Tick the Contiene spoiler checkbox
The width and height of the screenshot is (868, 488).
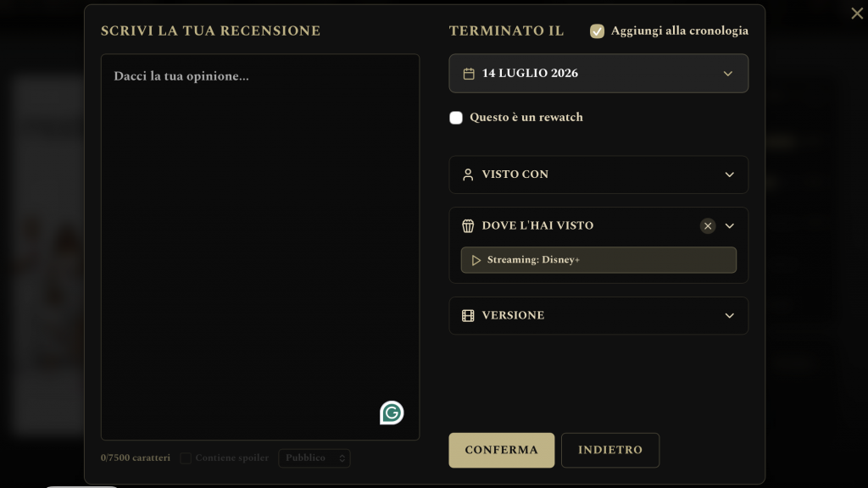(186, 458)
